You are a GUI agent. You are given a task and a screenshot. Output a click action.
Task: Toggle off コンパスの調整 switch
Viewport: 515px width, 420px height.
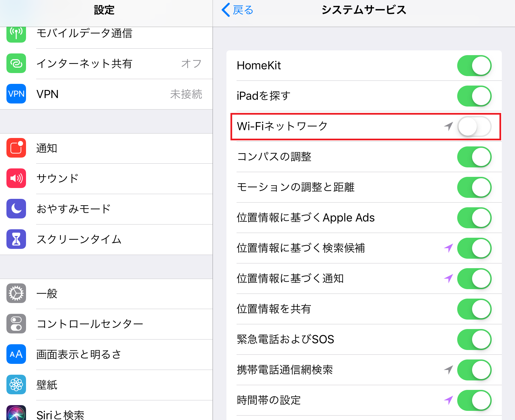click(474, 157)
